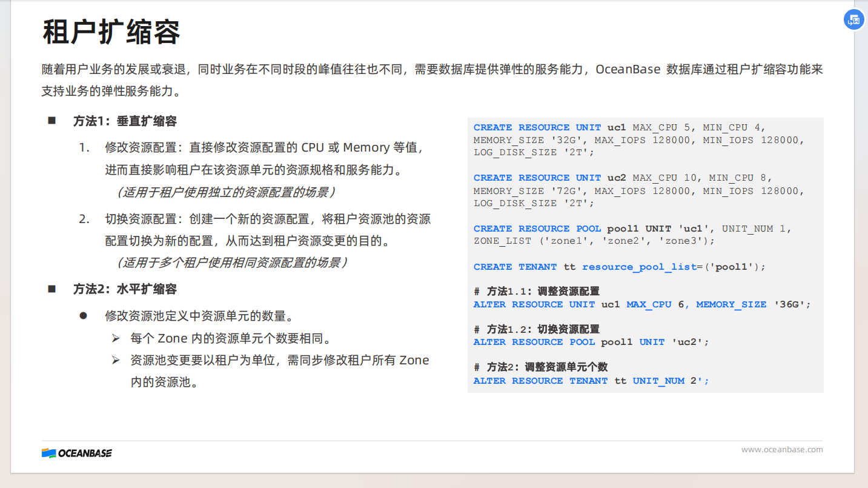Click italic note 适用于多个租户使用相同资源配置的场景
This screenshot has height=488, width=868.
(232, 263)
